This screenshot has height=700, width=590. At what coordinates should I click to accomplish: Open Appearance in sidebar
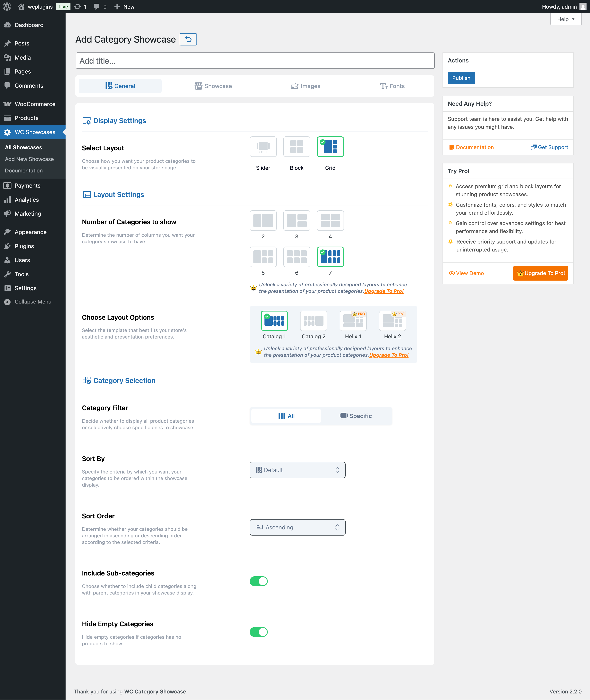pyautogui.click(x=33, y=232)
